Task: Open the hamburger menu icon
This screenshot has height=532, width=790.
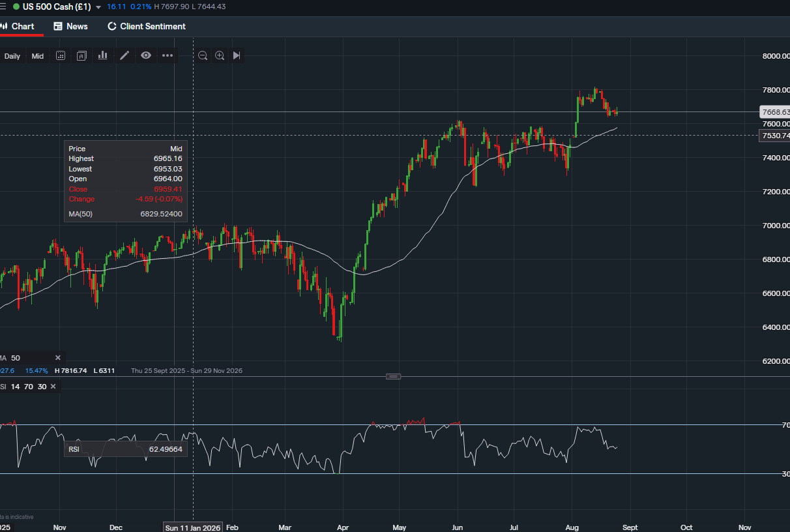Action: (x=3, y=7)
